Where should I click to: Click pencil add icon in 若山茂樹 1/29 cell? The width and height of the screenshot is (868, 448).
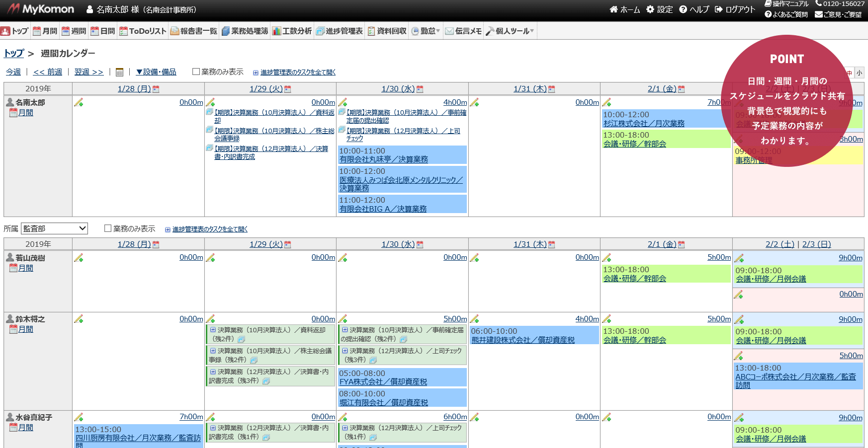(210, 258)
